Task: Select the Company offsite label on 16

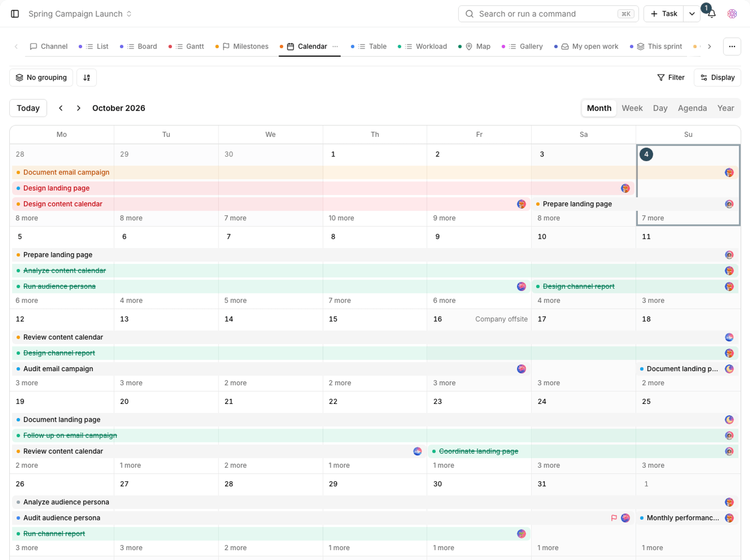Action: click(501, 319)
